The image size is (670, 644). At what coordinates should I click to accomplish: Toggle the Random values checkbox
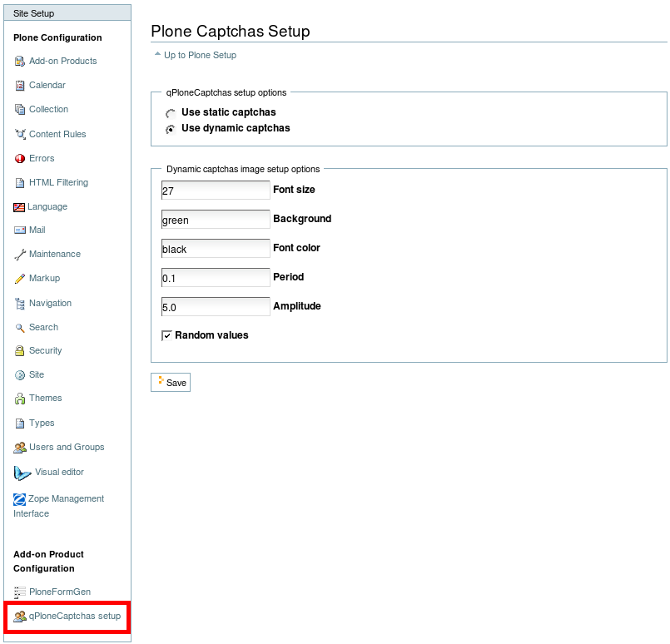pos(167,335)
